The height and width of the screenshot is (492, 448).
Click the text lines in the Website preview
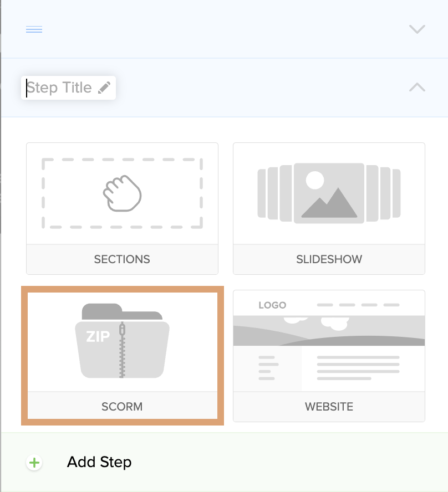tap(358, 368)
